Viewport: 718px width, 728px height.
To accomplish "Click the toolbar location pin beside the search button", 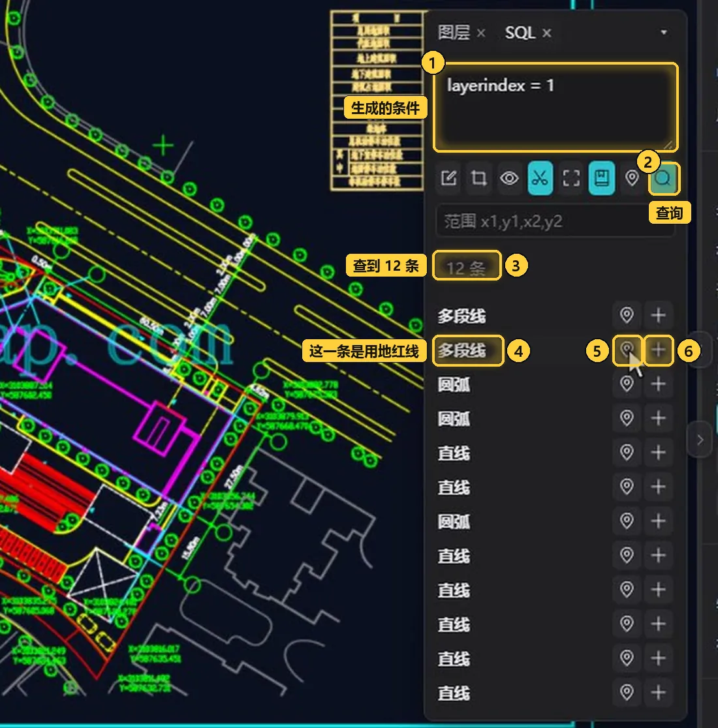I will [632, 178].
